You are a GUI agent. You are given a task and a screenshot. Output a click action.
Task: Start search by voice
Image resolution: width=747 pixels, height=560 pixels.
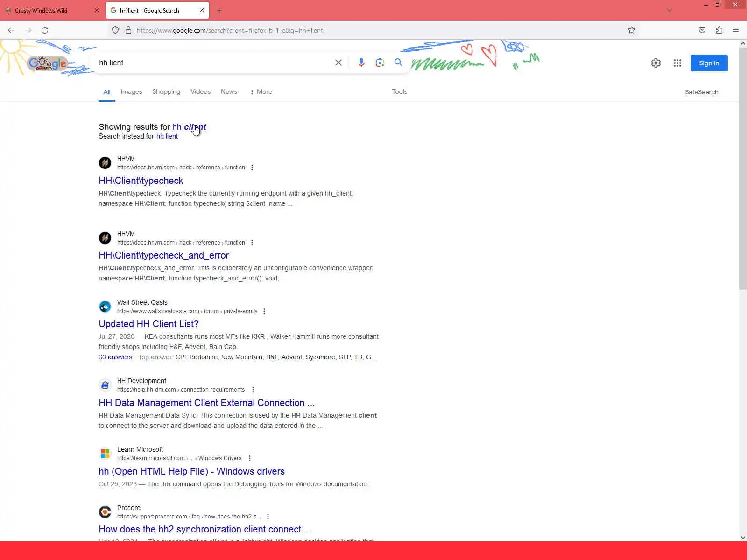click(x=361, y=63)
